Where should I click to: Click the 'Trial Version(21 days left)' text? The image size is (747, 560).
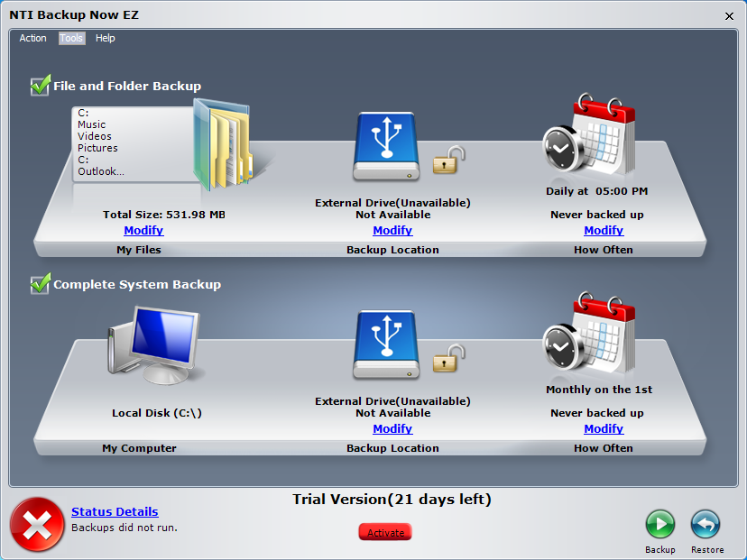(392, 500)
